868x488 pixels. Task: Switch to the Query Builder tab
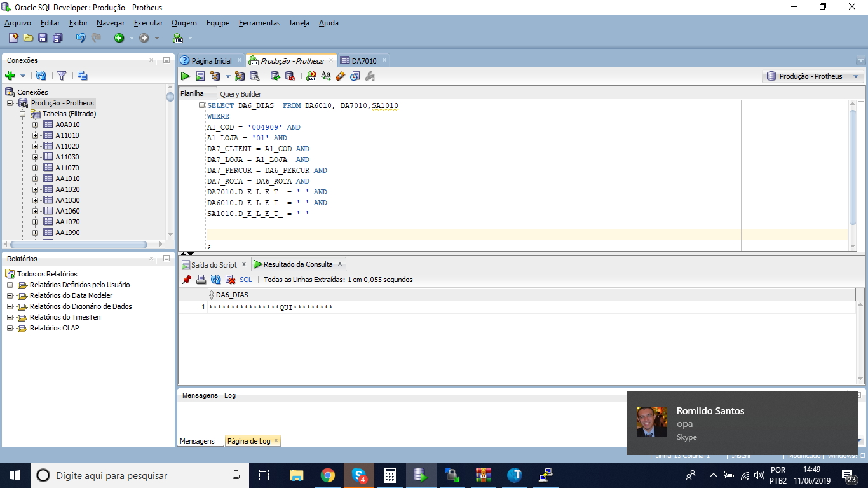click(240, 94)
